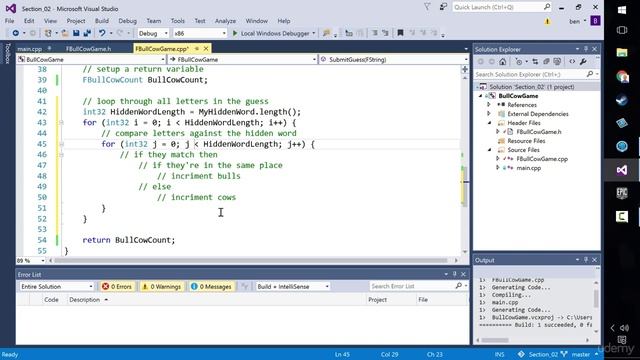
Task: Open the SubmitGuess(FString) member dropdown
Action: coord(393,60)
